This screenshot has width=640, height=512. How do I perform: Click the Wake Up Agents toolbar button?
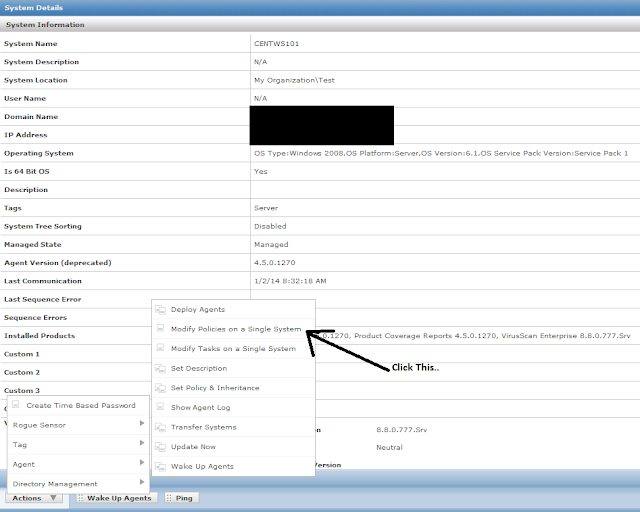click(x=116, y=498)
